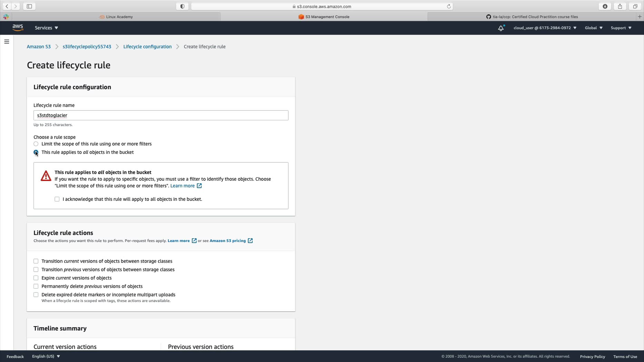The width and height of the screenshot is (644, 362).
Task: Open the s3lifecyclepolicy55743 bucket breadcrumb
Action: (87, 47)
